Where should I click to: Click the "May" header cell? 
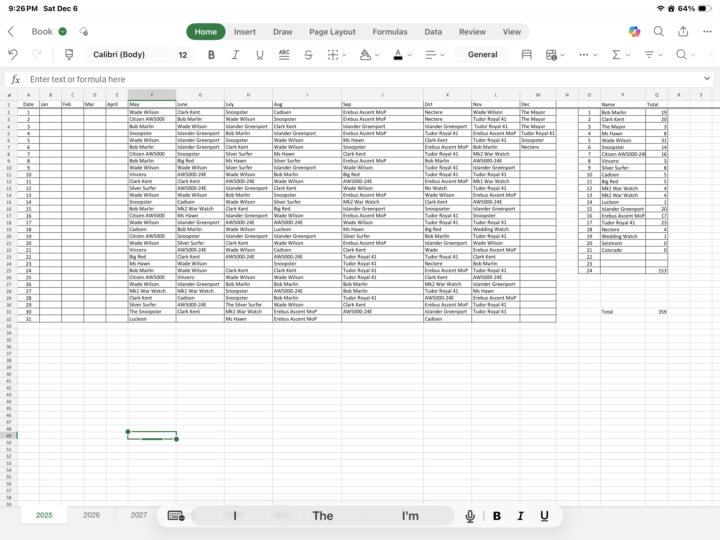click(152, 104)
